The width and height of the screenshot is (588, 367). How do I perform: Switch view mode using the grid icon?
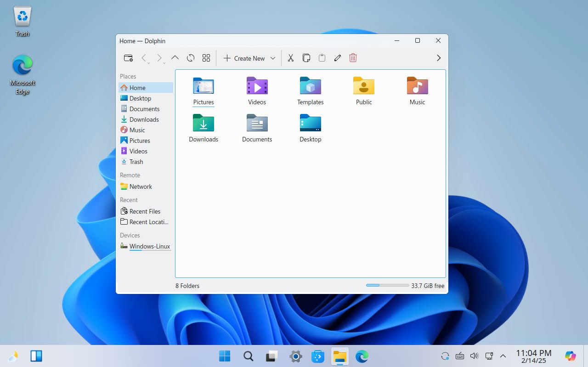click(x=206, y=58)
